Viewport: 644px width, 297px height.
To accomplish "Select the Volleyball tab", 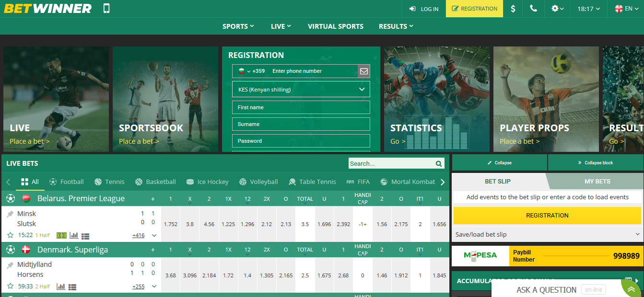I will pos(258,182).
